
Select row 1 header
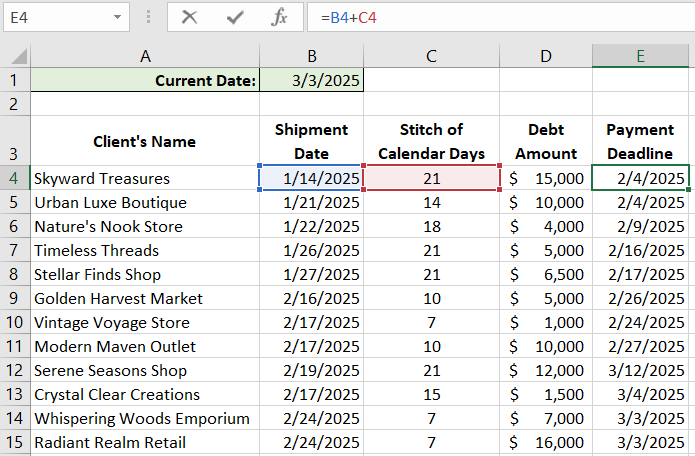point(15,80)
